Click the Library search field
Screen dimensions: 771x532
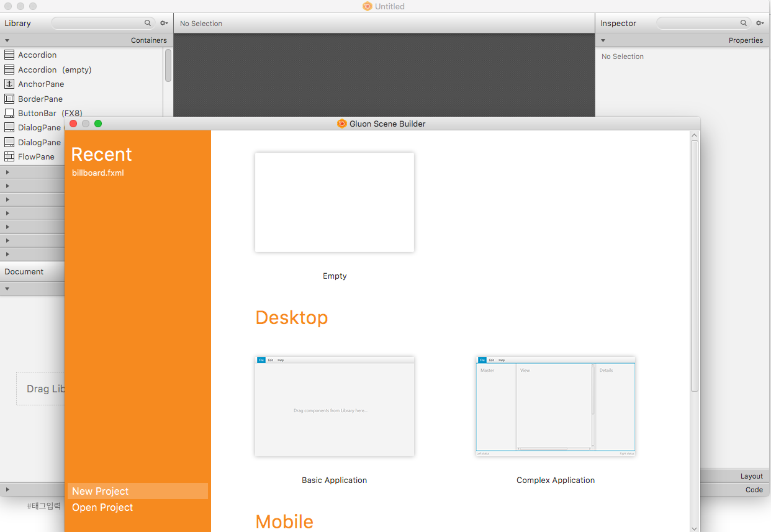tap(103, 23)
